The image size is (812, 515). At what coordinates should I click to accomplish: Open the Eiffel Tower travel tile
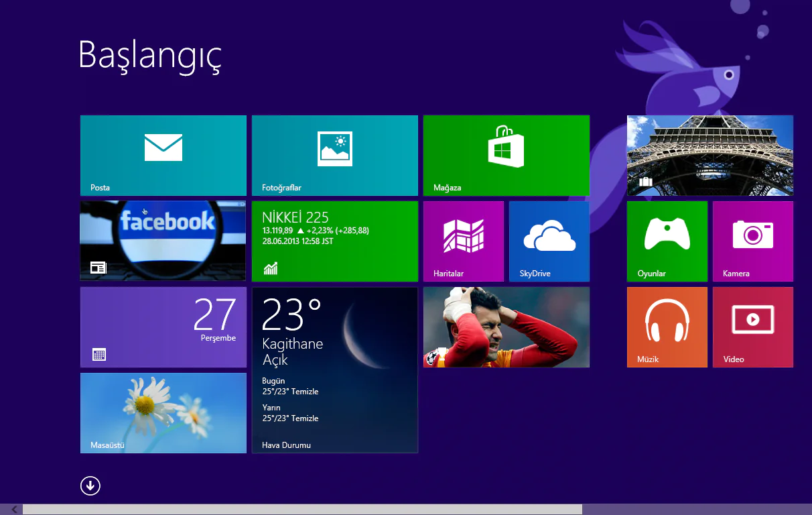pos(709,155)
